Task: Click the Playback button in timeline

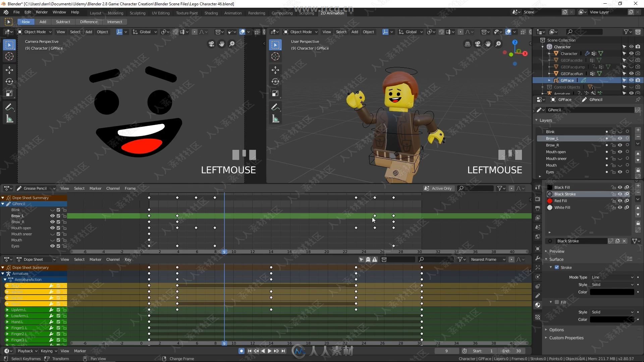Action: (x=27, y=351)
